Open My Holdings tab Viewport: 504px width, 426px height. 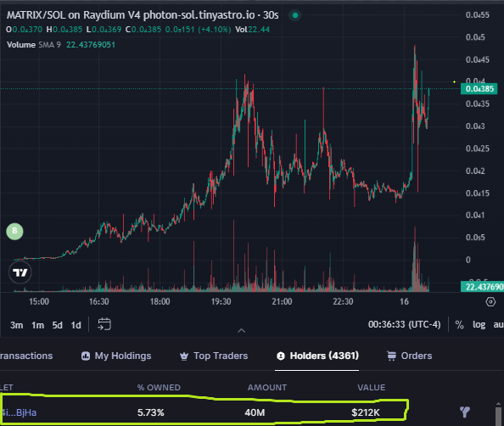[x=116, y=356]
